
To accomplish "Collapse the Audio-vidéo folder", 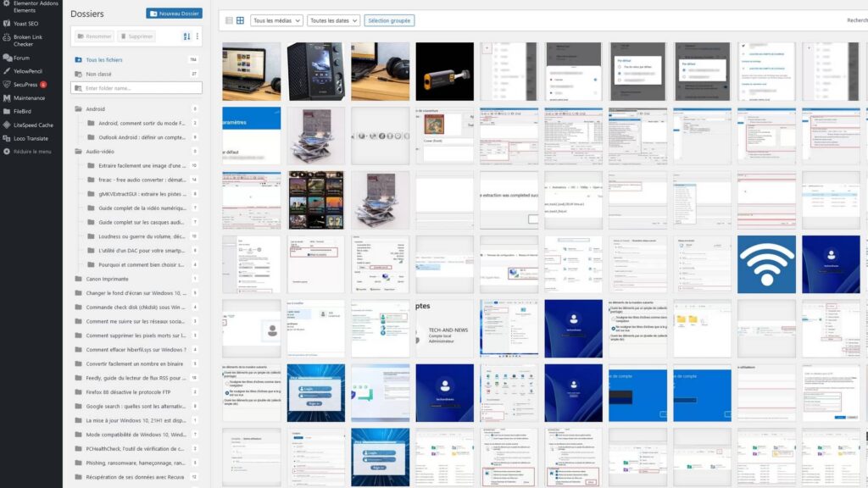I will pyautogui.click(x=79, y=152).
